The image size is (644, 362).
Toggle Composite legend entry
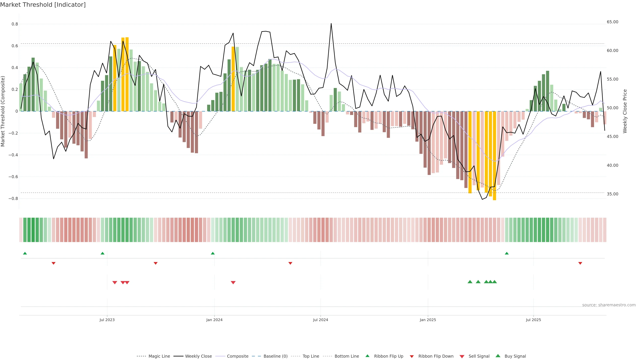click(237, 356)
